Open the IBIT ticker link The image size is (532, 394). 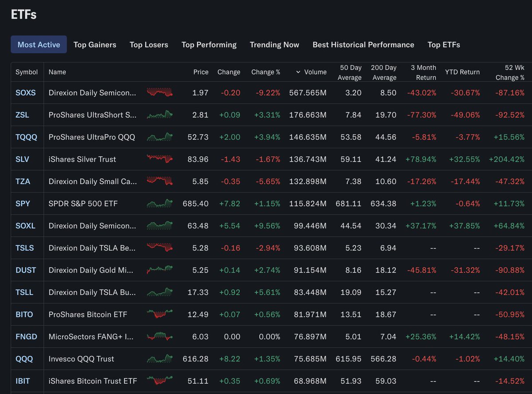23,381
